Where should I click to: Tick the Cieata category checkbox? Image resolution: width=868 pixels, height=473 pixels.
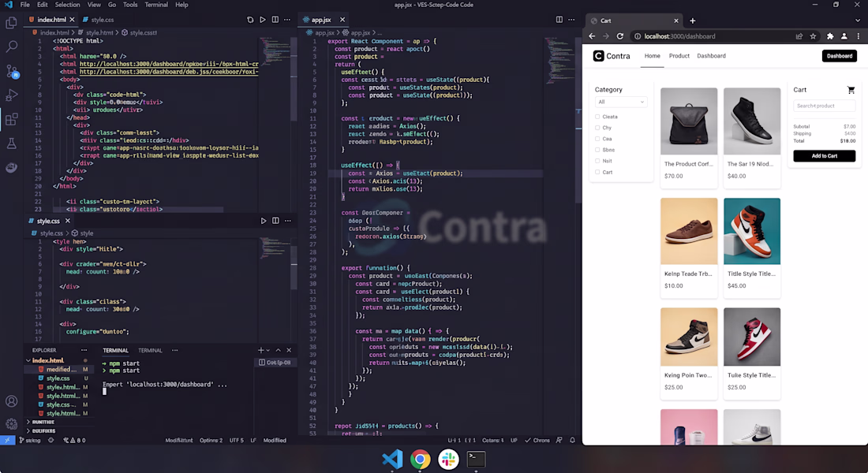pos(597,117)
